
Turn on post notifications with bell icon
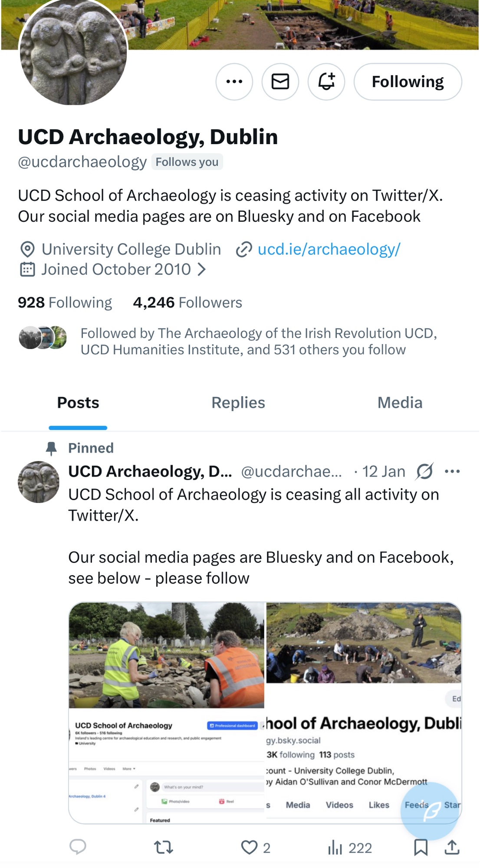click(x=326, y=82)
